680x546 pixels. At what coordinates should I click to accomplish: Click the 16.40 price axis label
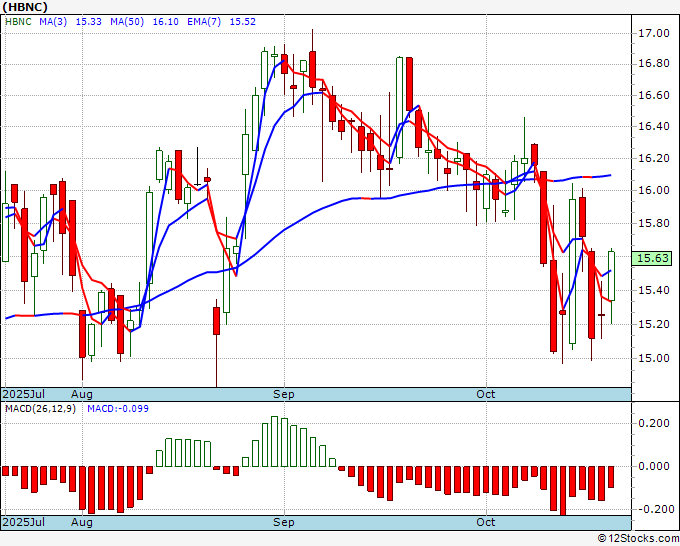654,127
